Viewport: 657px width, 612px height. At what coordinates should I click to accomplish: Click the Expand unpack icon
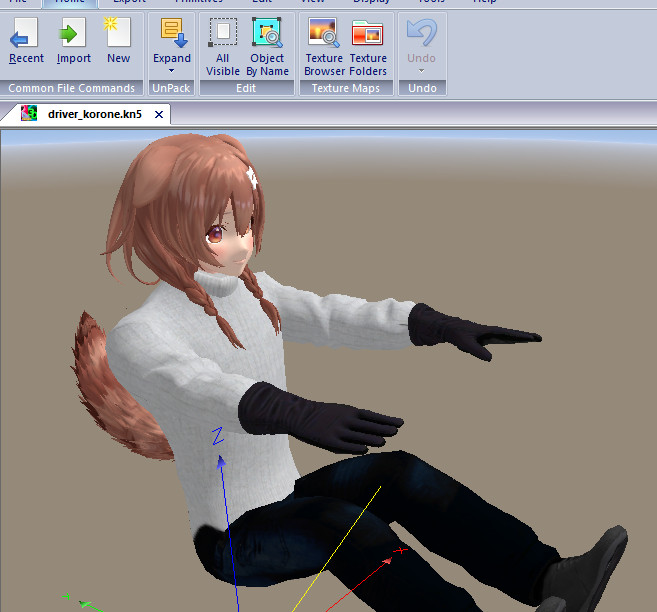point(172,34)
